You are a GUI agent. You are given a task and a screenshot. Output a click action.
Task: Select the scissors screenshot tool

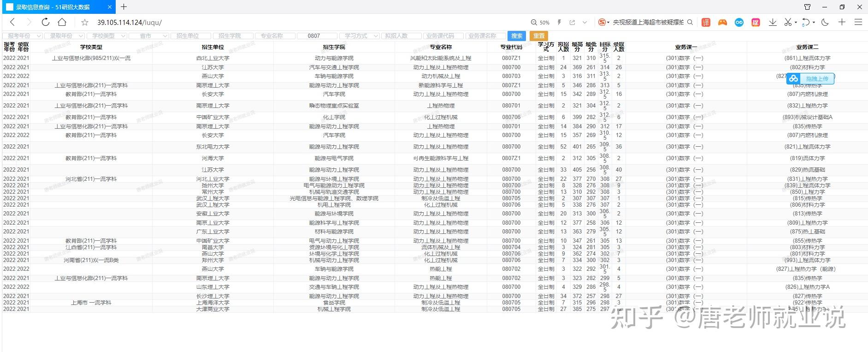click(x=788, y=22)
